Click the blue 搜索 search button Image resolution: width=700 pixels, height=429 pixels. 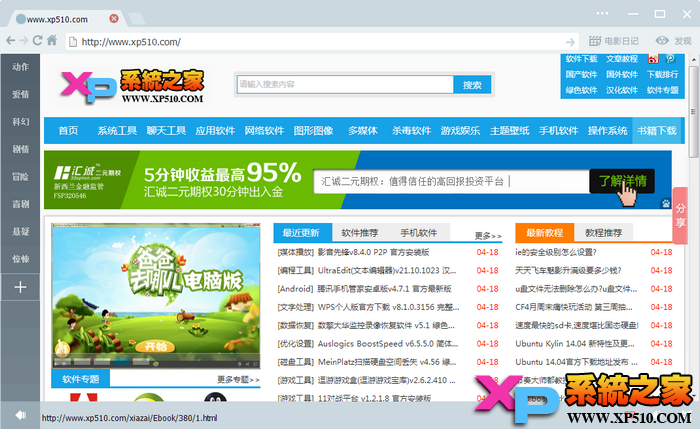coord(472,84)
